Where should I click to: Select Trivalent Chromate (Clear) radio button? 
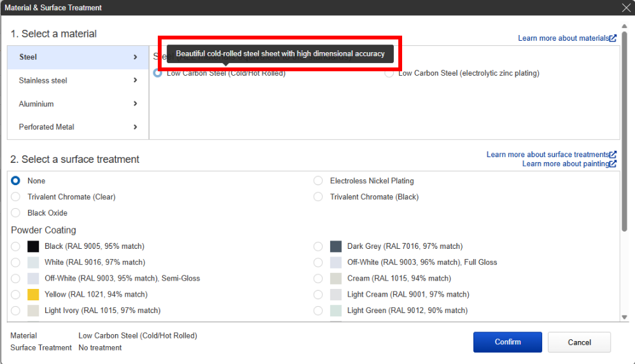pyautogui.click(x=15, y=197)
